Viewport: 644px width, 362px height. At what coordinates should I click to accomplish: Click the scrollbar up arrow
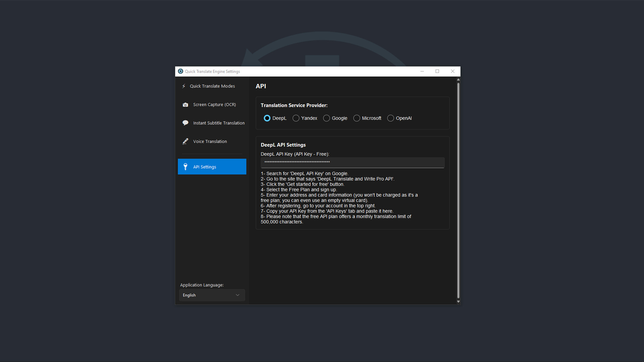click(x=458, y=80)
